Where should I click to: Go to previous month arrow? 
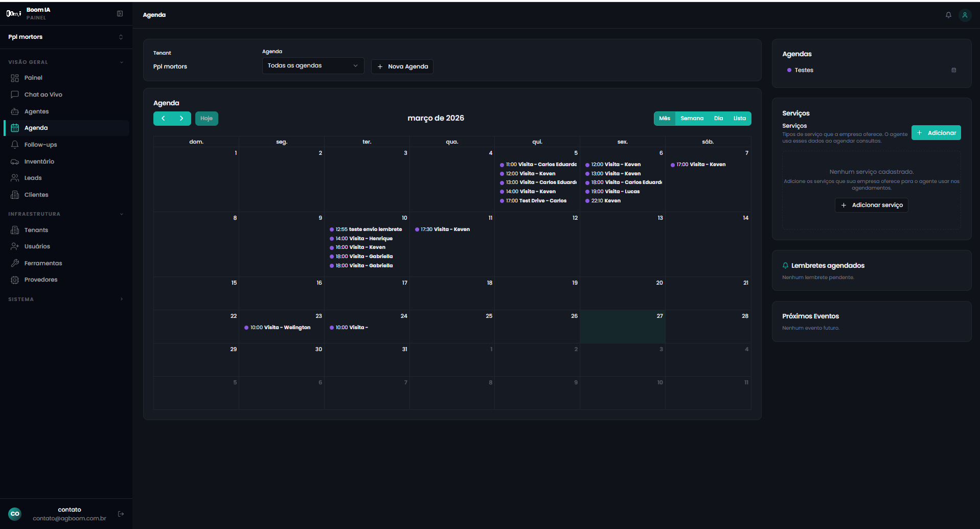click(x=163, y=119)
